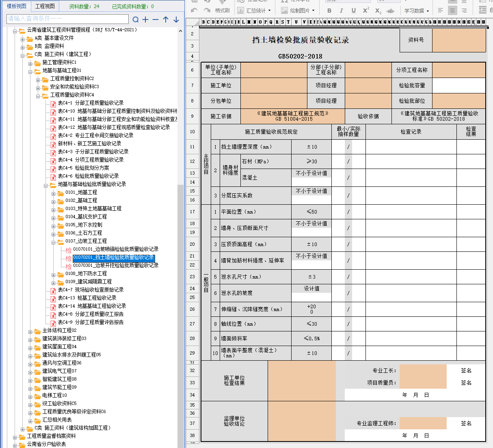The image size is (493, 448).
Task: Click the document icon of 表C4-1 分部工程质量验收记录
Action: coord(53,104)
